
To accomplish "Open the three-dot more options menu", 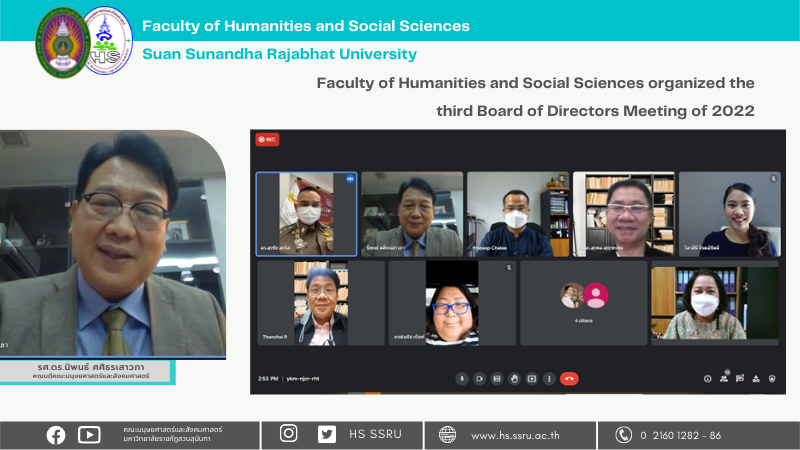I will coord(549,379).
